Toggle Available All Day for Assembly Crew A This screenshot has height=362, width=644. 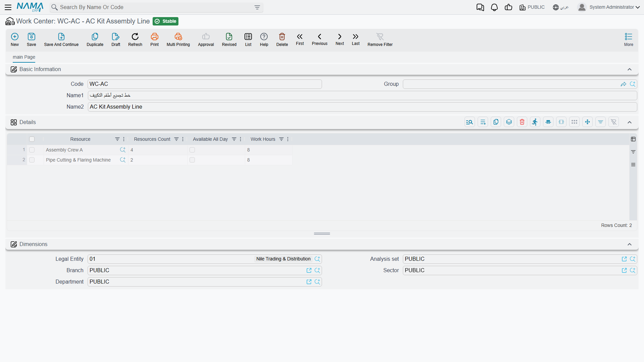(192, 150)
